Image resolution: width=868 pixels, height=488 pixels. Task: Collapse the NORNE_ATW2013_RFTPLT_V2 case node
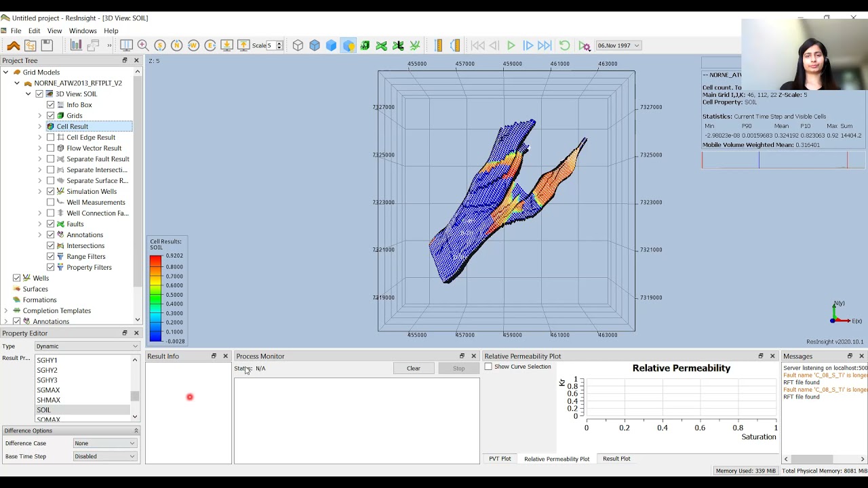coord(17,83)
